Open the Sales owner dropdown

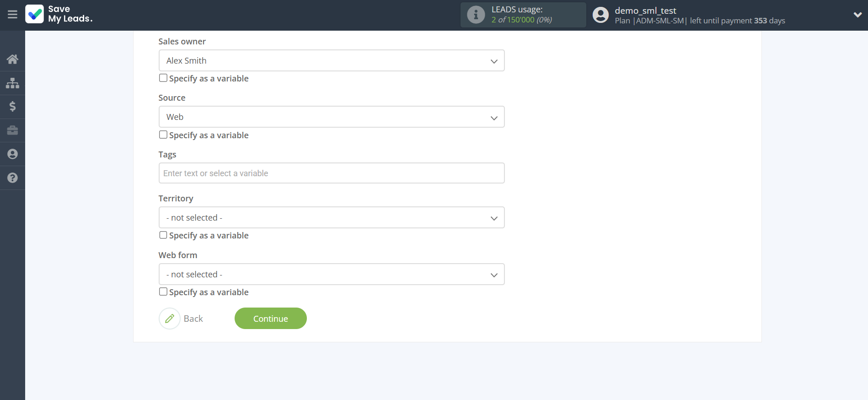click(x=331, y=61)
